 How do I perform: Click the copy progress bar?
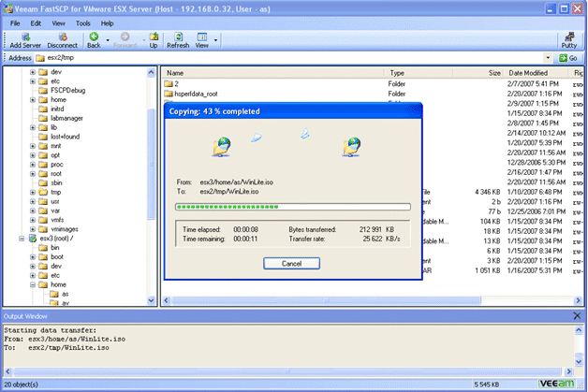[292, 207]
